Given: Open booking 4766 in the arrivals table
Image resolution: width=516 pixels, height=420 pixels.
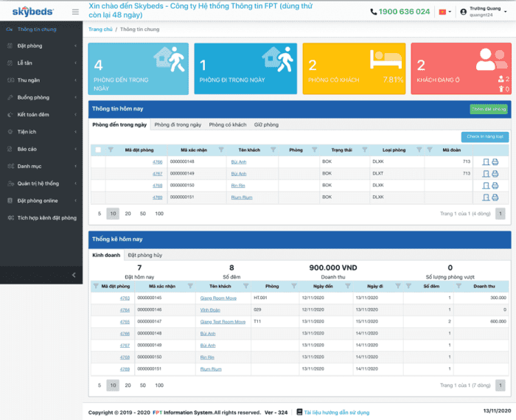Looking at the screenshot, I should 157,162.
